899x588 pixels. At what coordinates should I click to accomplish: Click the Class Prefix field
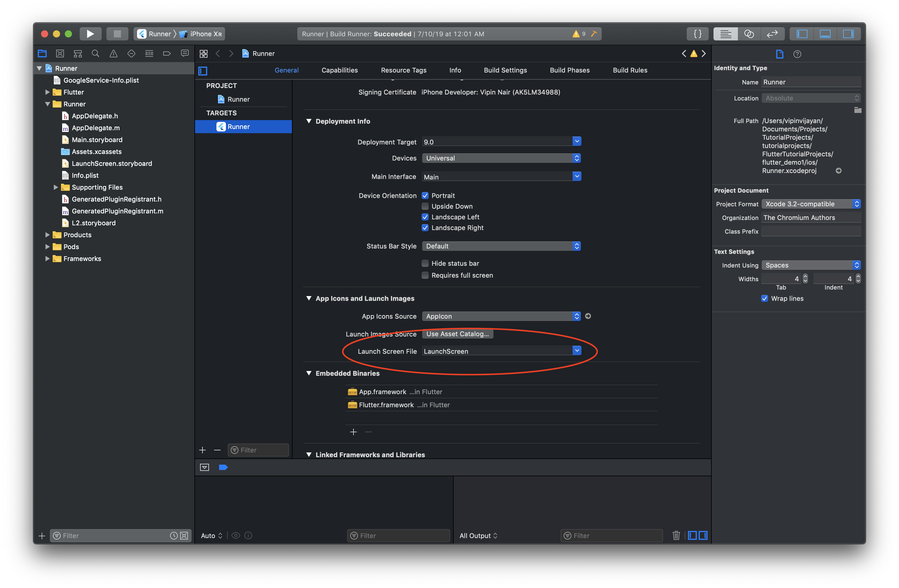811,232
